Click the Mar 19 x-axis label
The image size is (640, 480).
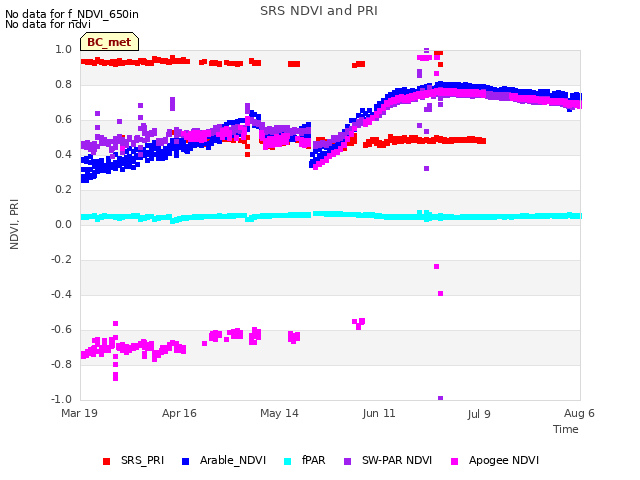(x=80, y=413)
